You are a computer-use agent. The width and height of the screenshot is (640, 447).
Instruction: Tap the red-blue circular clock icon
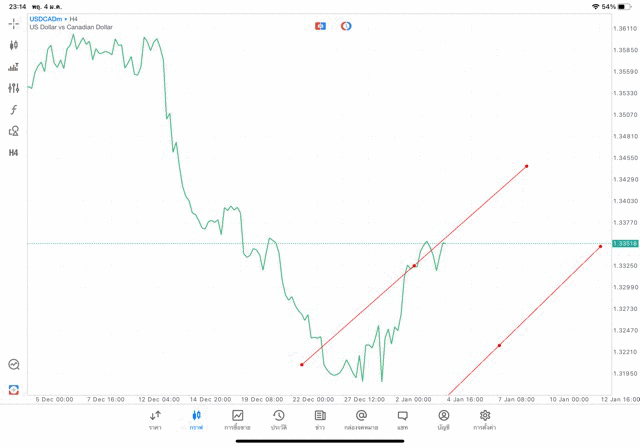[346, 26]
